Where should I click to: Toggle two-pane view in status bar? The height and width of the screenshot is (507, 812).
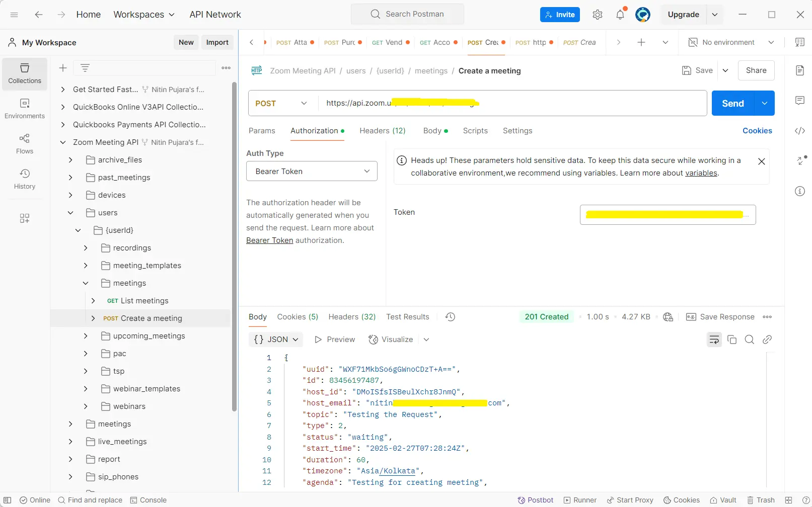pyautogui.click(x=789, y=500)
